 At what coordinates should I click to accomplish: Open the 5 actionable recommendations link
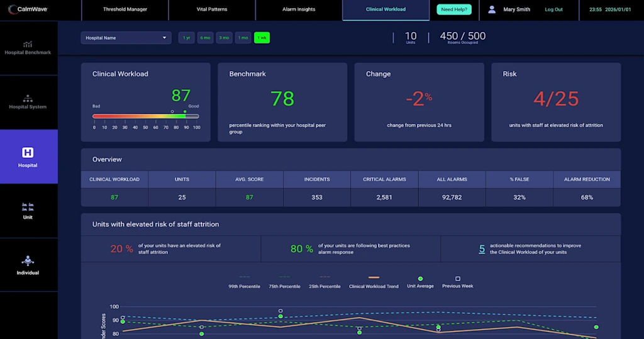tap(482, 249)
